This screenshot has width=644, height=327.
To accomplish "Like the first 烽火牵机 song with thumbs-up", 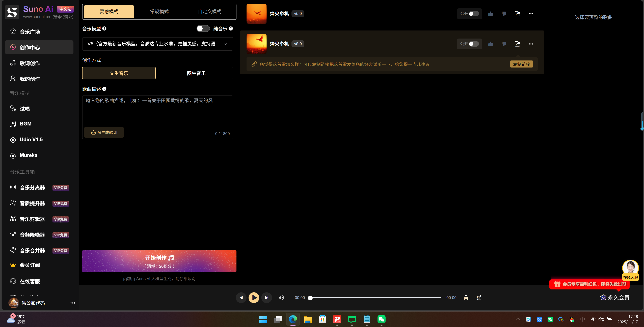I will (491, 14).
